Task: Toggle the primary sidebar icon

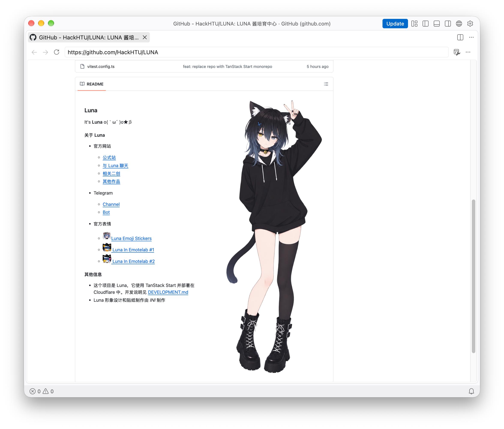Action: 425,24
